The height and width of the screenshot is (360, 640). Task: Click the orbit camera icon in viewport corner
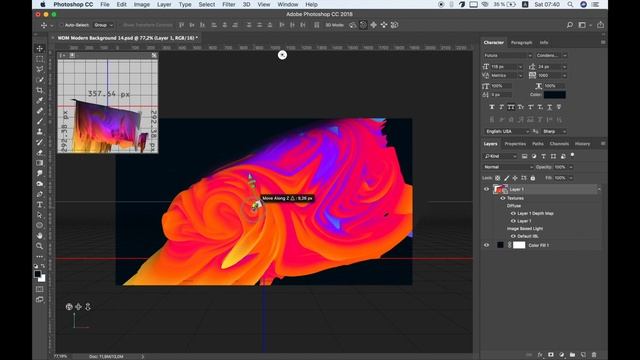click(x=69, y=307)
